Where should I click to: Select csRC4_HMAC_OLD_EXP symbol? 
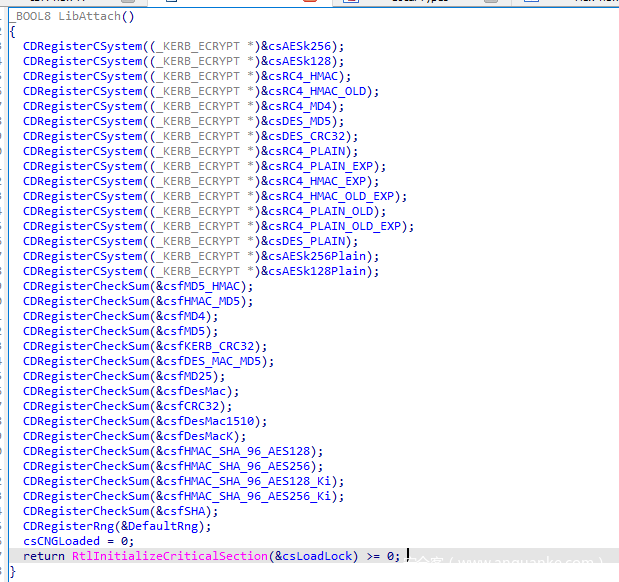(x=331, y=196)
